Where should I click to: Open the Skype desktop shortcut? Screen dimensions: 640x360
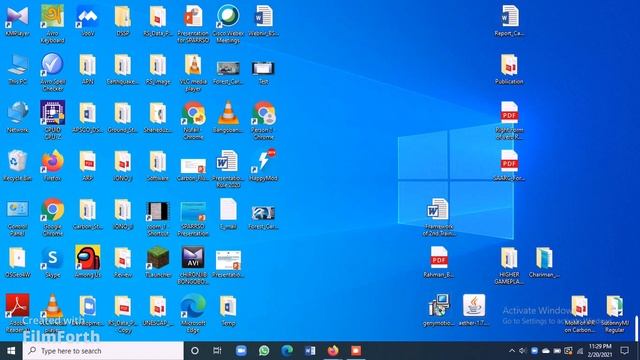click(x=53, y=262)
